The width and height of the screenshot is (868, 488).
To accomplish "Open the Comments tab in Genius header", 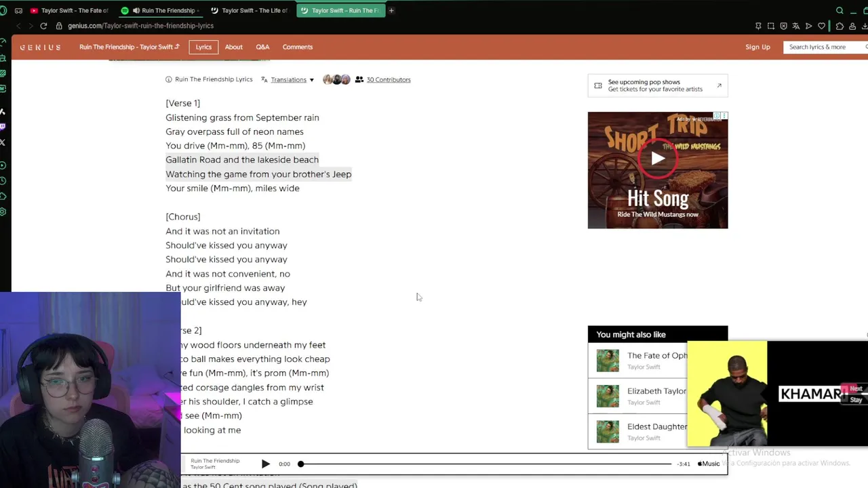I will (298, 47).
